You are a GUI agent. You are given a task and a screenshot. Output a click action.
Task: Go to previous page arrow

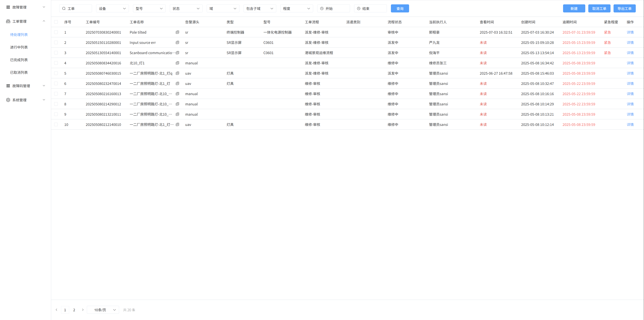tap(57, 310)
